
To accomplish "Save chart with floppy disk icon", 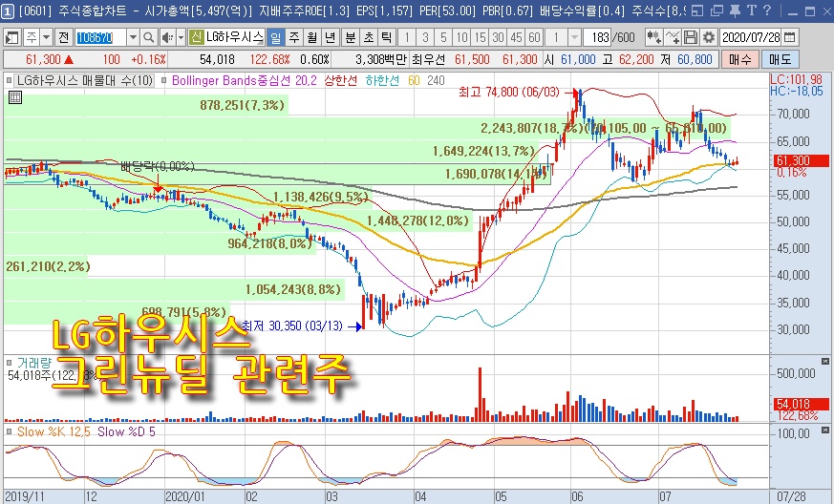I will (691, 38).
